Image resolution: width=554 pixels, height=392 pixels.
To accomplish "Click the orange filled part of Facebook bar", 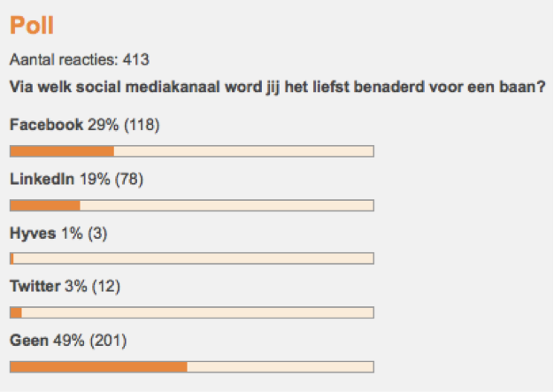I will 62,151.
